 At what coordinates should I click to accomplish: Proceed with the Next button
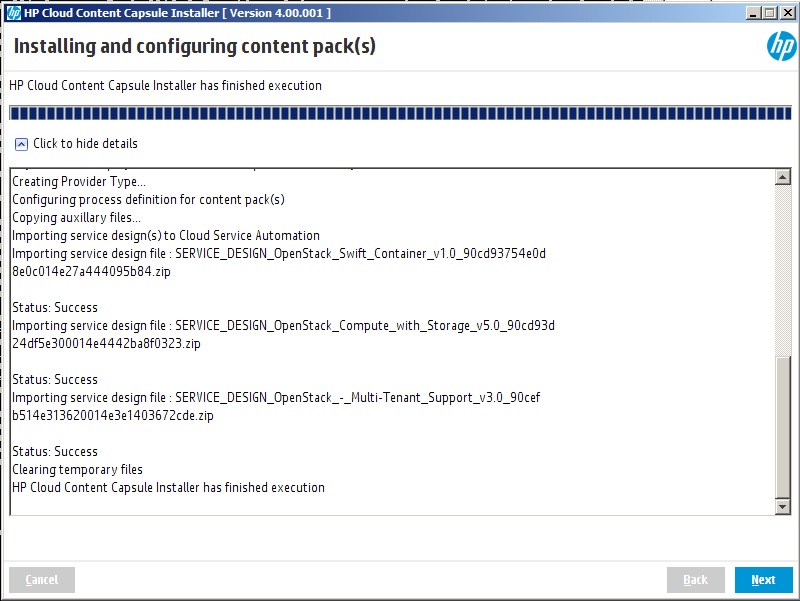763,580
